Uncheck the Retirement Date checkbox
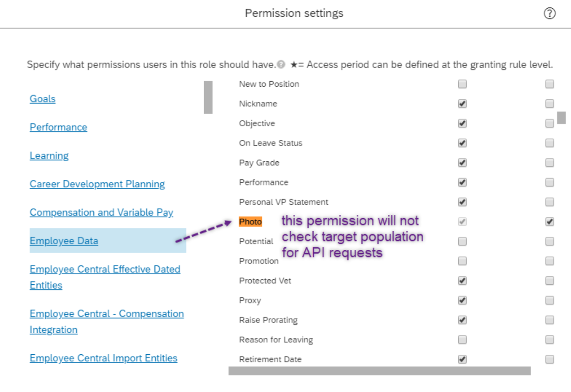This screenshot has height=392, width=571. 462,359
